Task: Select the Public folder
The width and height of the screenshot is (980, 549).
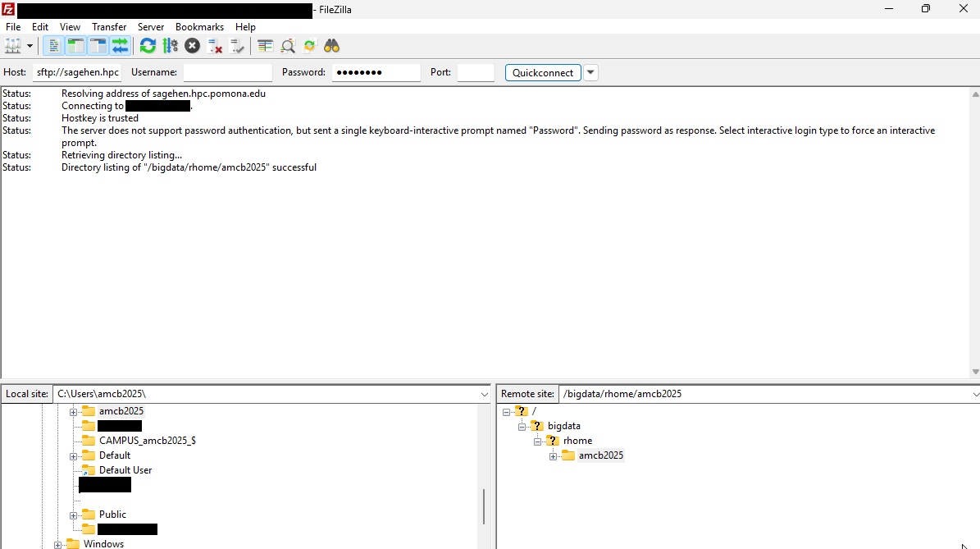Action: [112, 514]
